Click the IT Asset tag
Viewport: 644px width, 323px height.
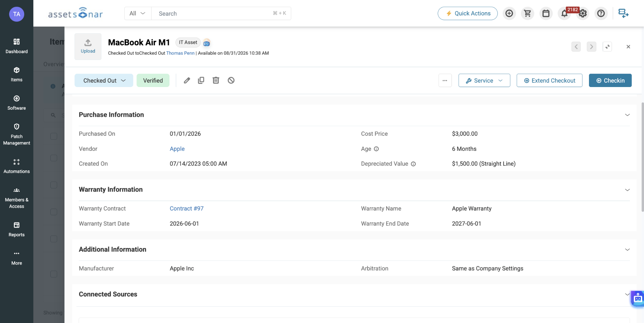(188, 42)
